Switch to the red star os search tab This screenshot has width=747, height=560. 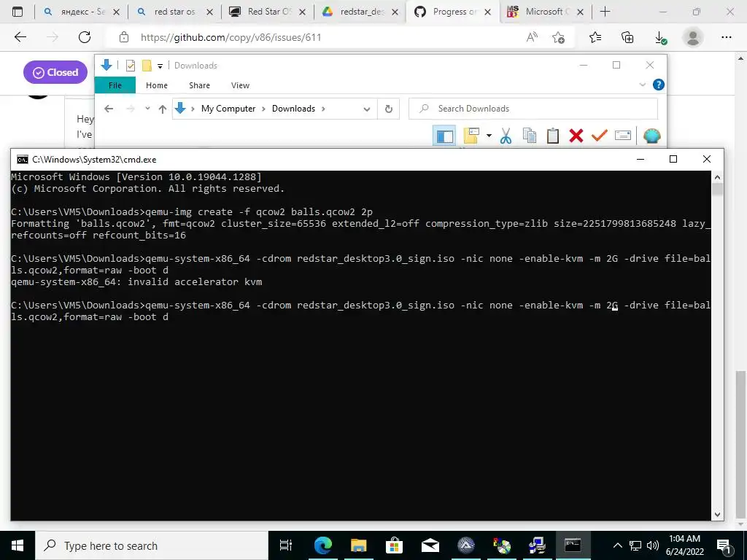[x=174, y=12]
